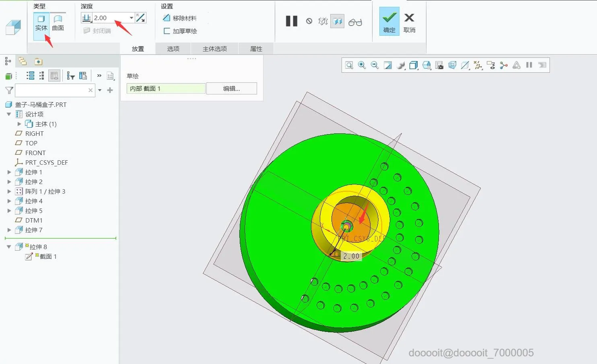Open the blind depth type options
Screen dimensions: 597x364
[x=86, y=18]
